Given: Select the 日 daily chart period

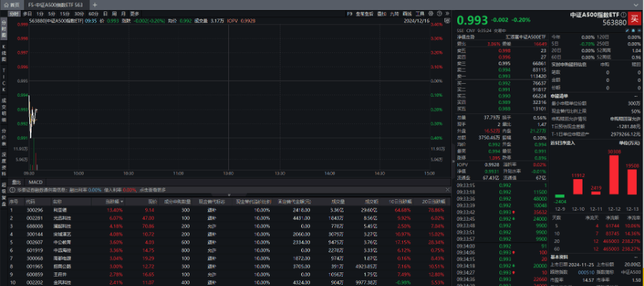Looking at the screenshot, I should 106,14.
